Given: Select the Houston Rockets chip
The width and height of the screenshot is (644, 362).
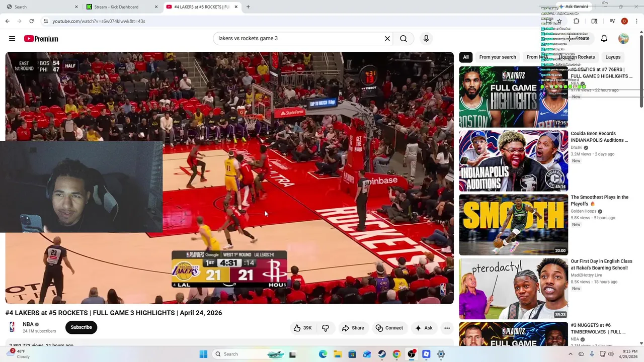Looking at the screenshot, I should click(577, 57).
